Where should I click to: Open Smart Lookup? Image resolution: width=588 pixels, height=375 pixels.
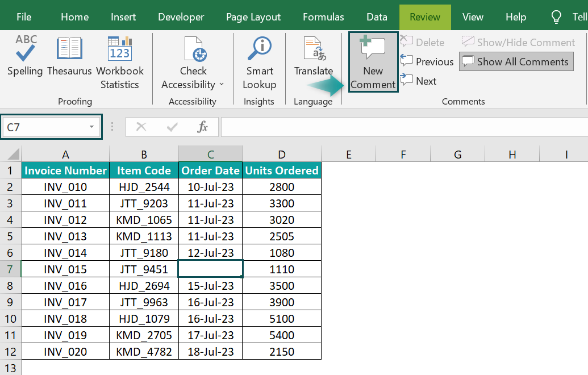(260, 63)
